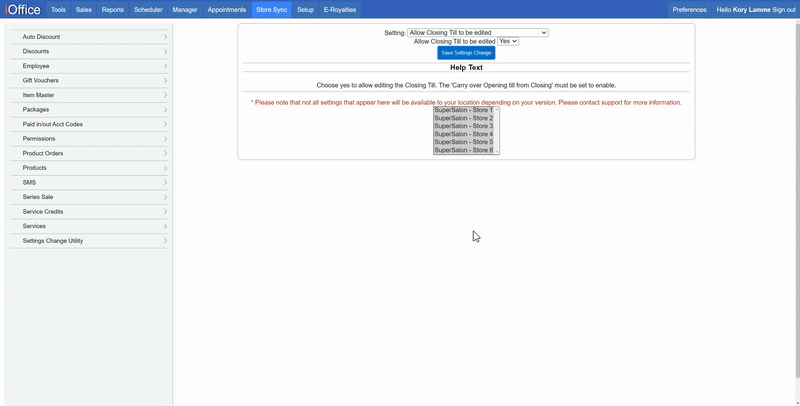The height and width of the screenshot is (406, 800).
Task: Expand the Auto Discount section
Action: (89, 37)
